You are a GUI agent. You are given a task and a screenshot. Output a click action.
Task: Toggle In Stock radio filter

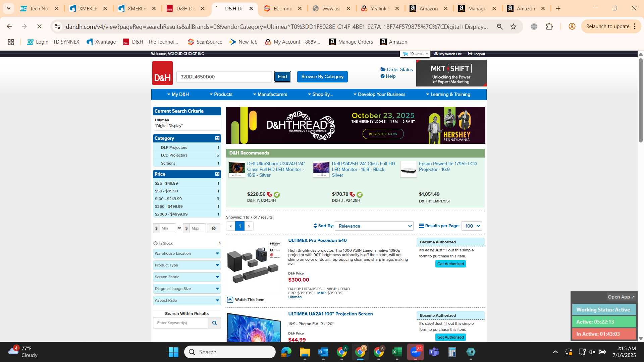tap(156, 243)
